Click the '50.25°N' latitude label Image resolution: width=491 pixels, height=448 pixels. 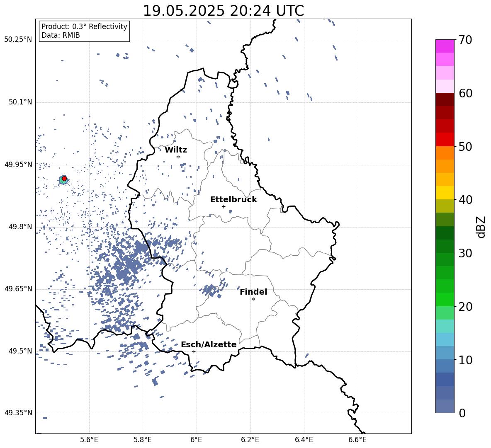click(18, 40)
